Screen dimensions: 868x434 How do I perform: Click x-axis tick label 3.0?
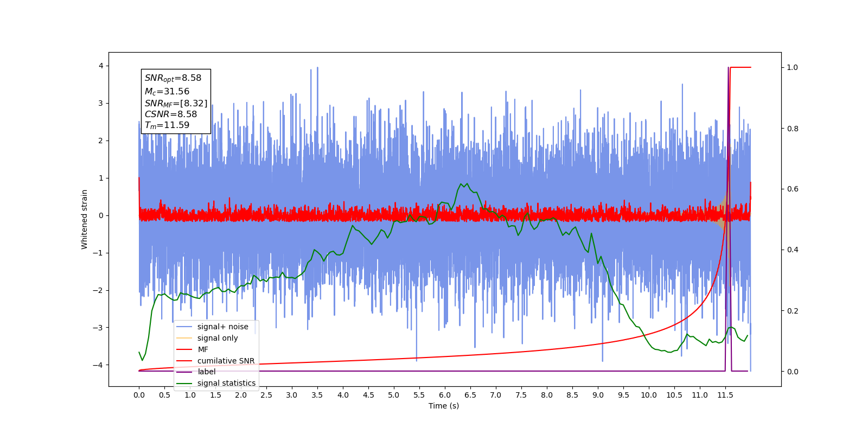pos(292,395)
